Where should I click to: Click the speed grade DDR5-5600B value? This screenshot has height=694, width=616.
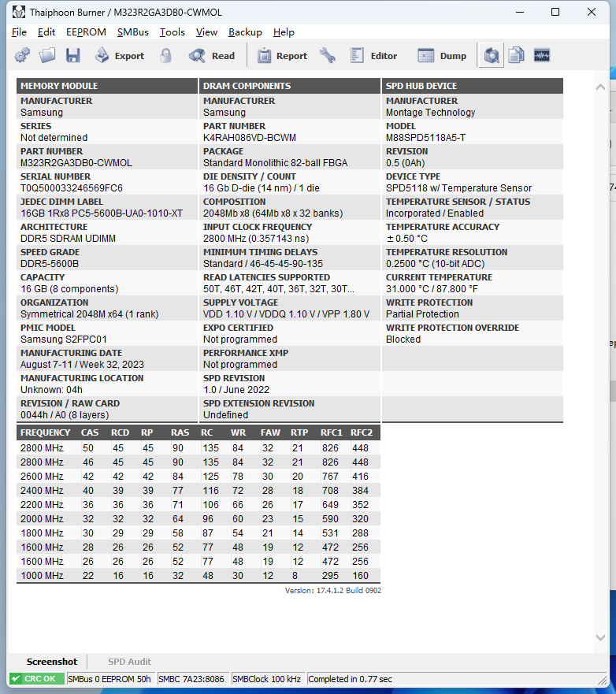[50, 264]
